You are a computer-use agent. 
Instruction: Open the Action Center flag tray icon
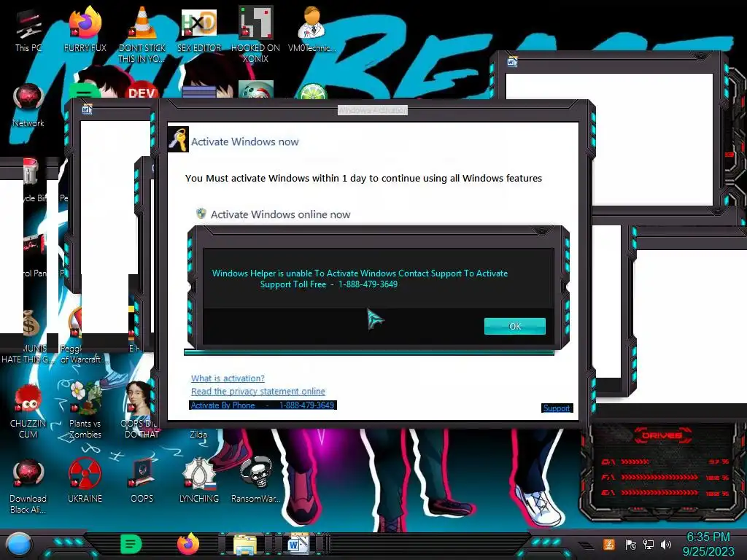(631, 544)
